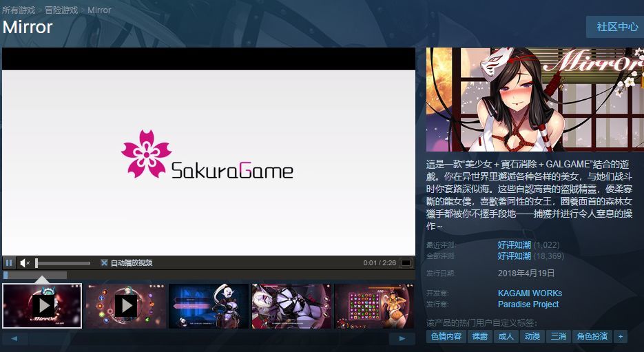Click the release date 2018年4月19日
This screenshot has width=644, height=352.
coord(526,273)
